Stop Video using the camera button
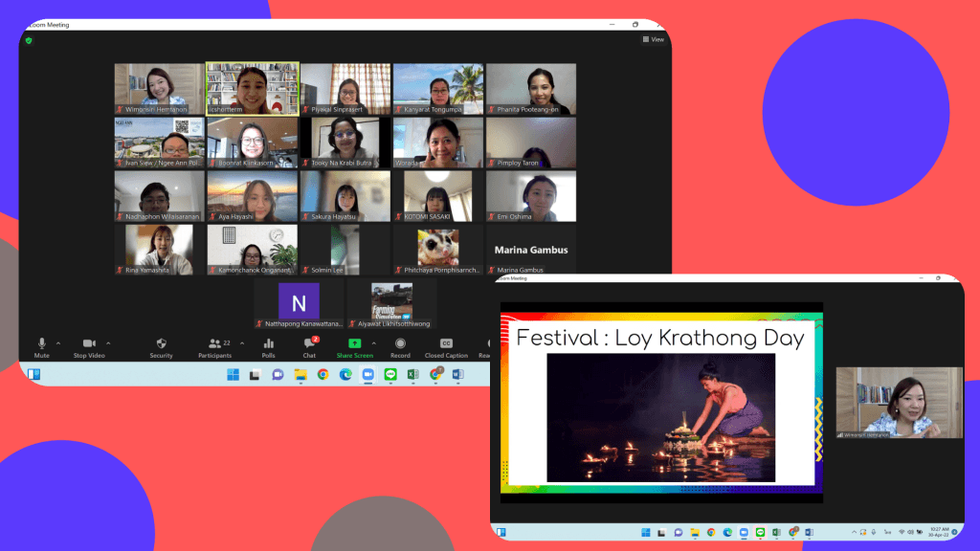The image size is (980, 551). (89, 344)
